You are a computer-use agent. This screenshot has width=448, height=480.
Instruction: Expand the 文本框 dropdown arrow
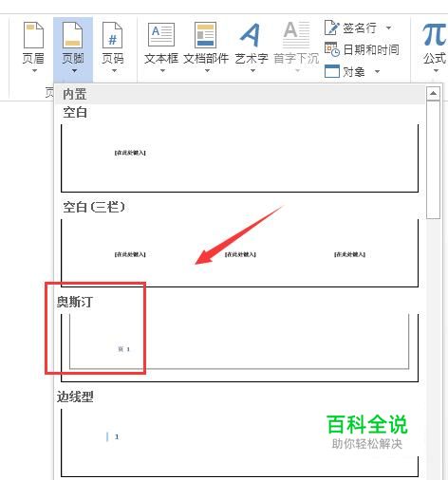(x=162, y=70)
